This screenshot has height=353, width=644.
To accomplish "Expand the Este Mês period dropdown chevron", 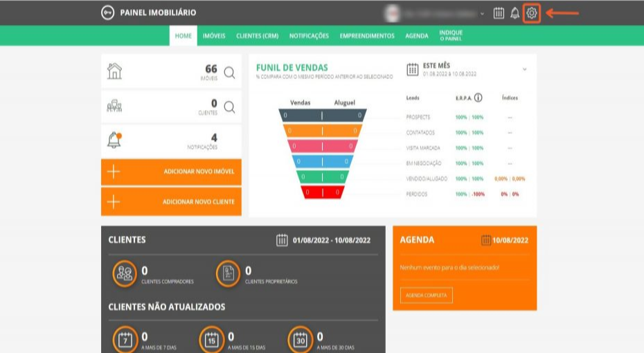I will coord(524,69).
